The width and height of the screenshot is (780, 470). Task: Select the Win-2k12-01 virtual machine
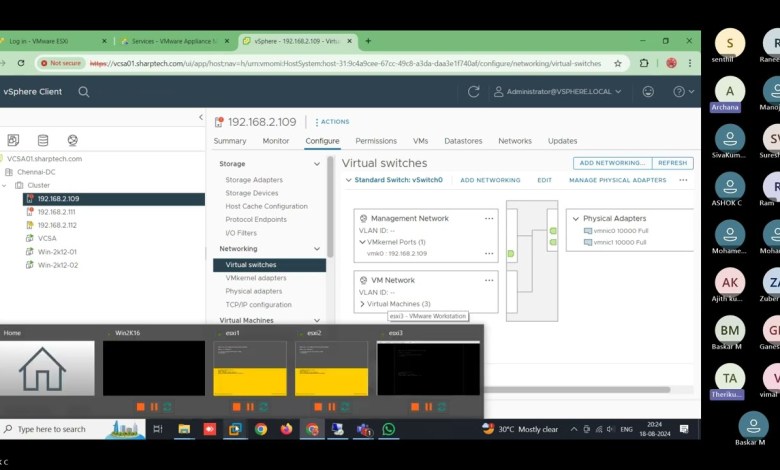[x=57, y=252]
